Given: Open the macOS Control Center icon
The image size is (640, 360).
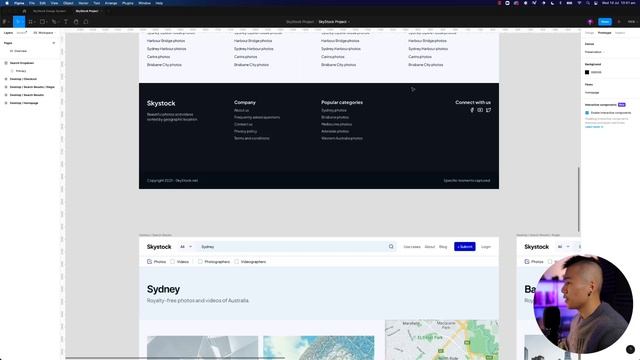Looking at the screenshot, I should pos(596,3).
